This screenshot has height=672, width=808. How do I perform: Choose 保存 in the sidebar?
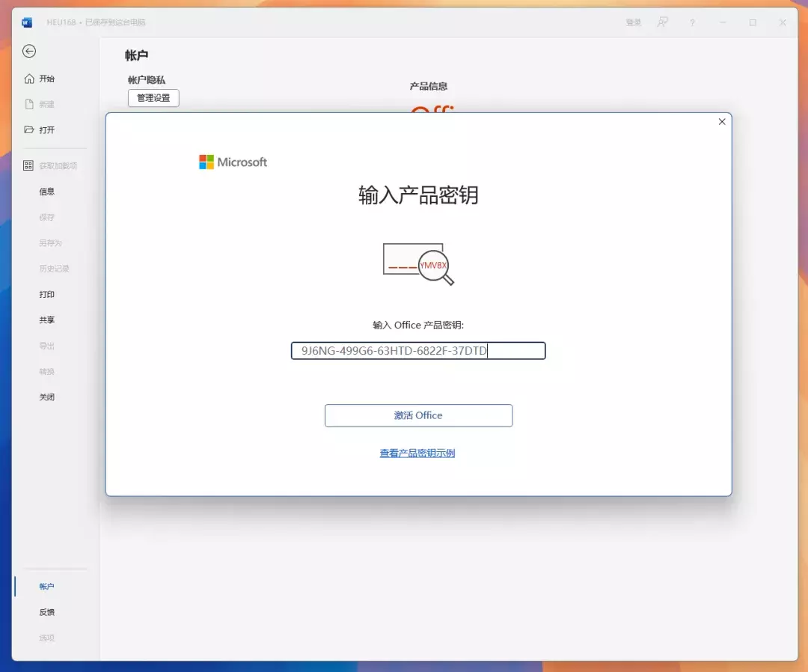(x=46, y=217)
